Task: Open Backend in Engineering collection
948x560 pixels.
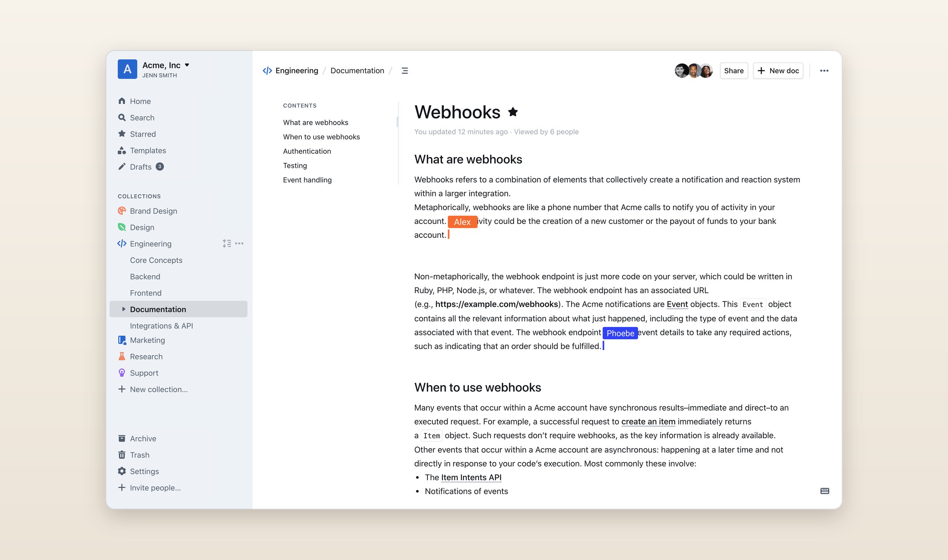Action: click(x=145, y=276)
